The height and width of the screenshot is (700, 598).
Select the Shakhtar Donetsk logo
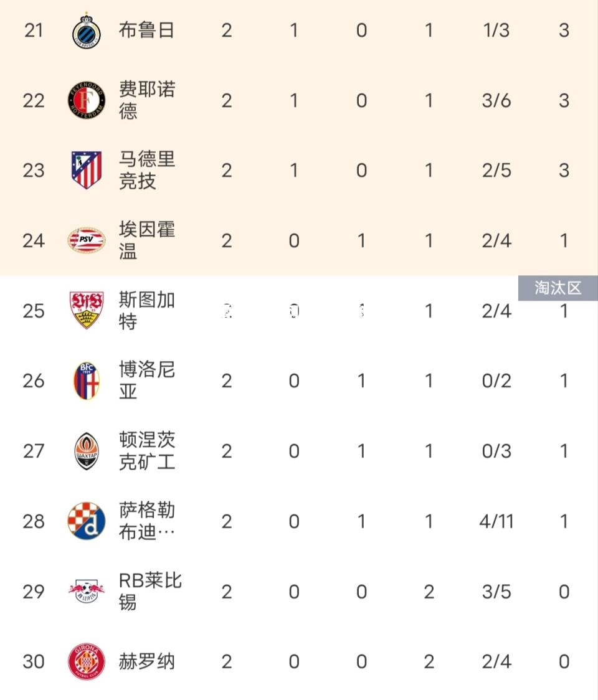click(87, 451)
